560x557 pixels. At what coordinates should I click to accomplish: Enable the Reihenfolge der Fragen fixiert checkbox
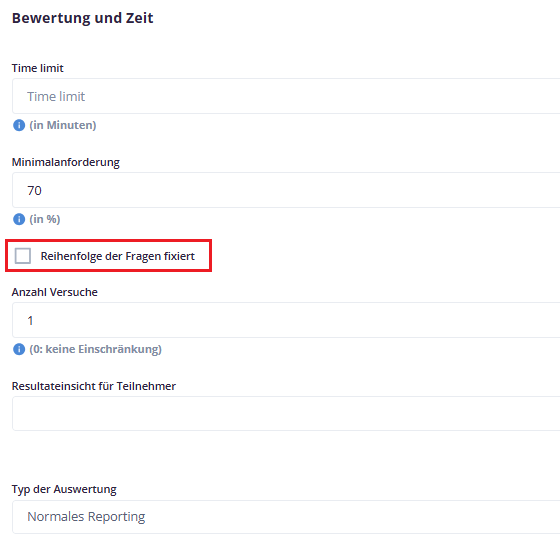23,256
